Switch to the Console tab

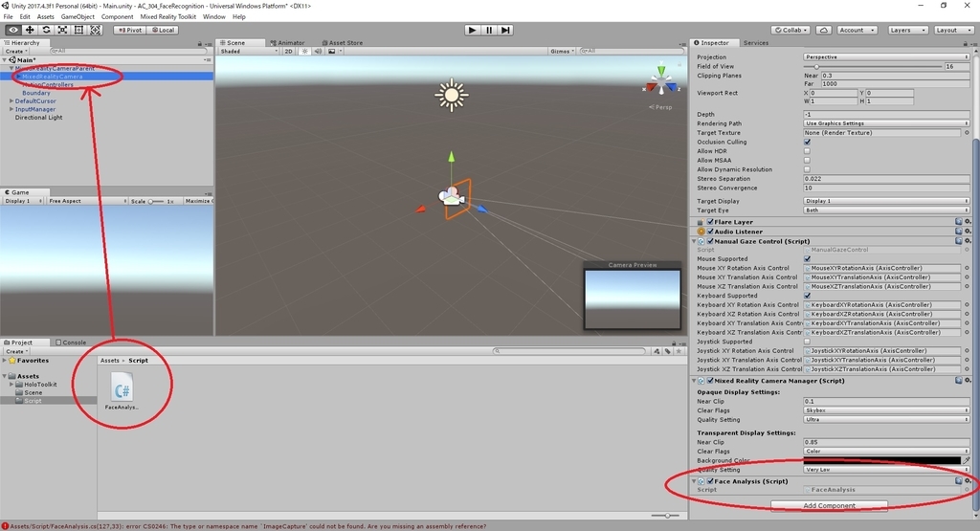coord(71,343)
